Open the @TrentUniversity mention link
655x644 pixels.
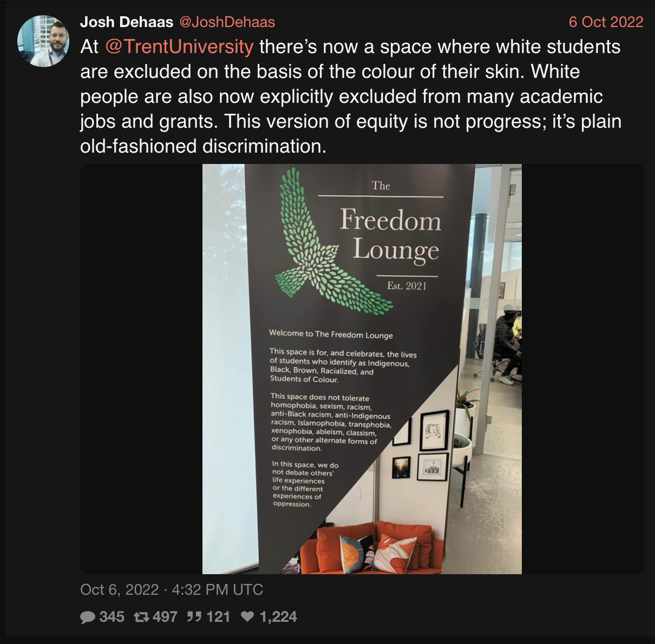tap(179, 47)
